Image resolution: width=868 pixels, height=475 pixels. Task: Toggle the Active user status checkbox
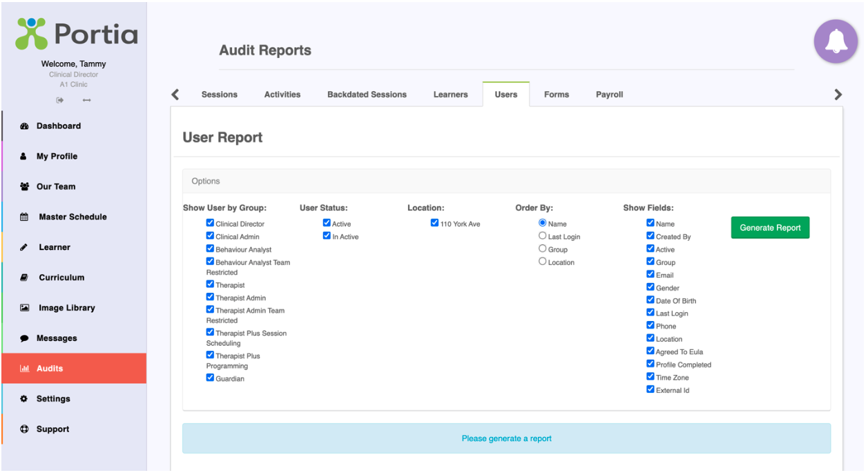coord(327,223)
